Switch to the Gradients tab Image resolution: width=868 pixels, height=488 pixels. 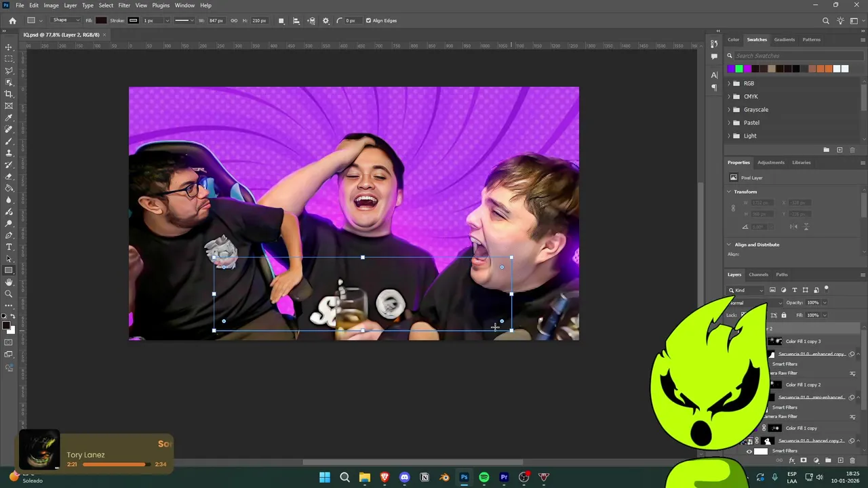[785, 39]
